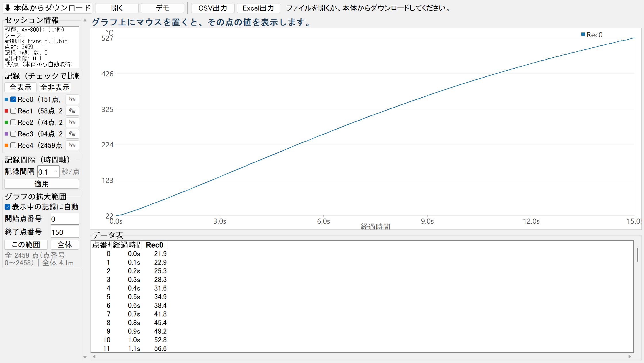The image size is (644, 363).
Task: Click the pencil edit icon for Rec4
Action: tap(72, 145)
